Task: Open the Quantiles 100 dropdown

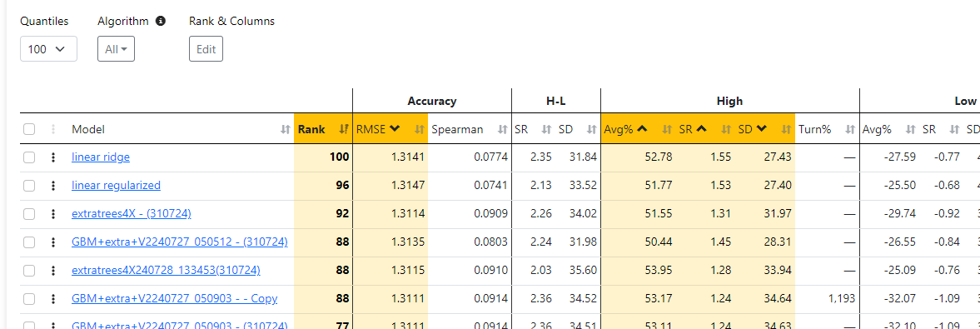Action: (x=49, y=49)
